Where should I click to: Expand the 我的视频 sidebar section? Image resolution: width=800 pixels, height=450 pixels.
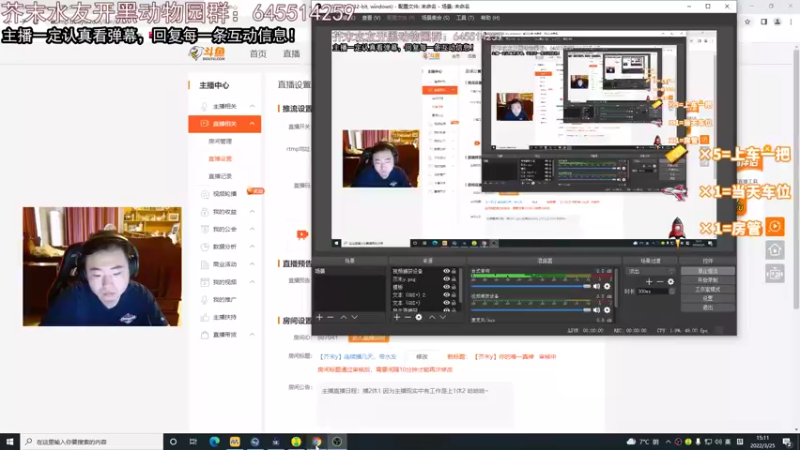(x=253, y=282)
